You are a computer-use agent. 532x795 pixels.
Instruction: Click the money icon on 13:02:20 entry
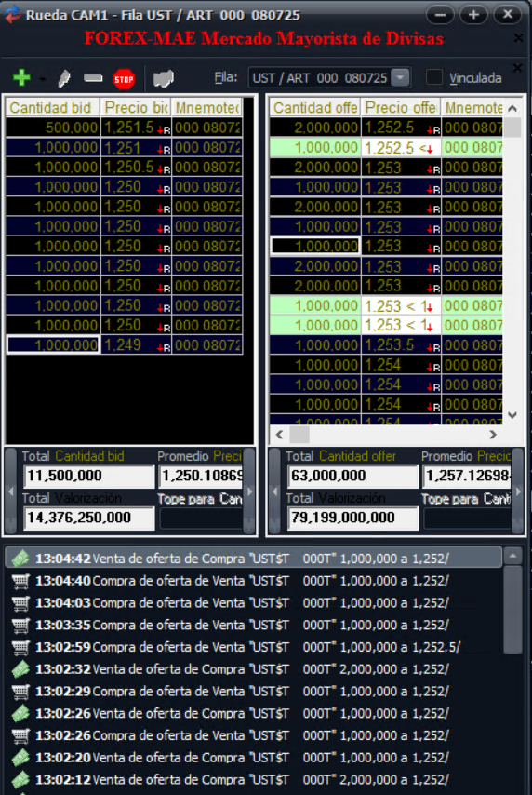pos(20,758)
